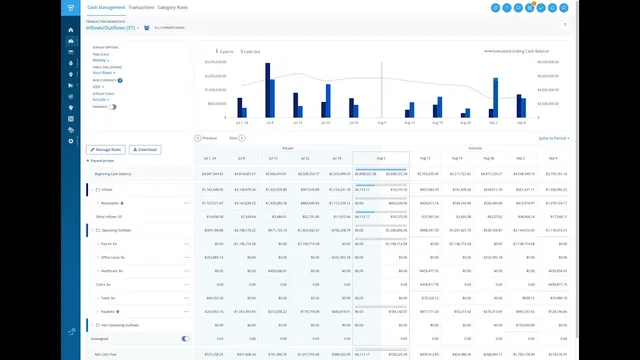Viewport: 640px width, 360px height.
Task: Go to the home icon in sidebar
Action: (71, 30)
